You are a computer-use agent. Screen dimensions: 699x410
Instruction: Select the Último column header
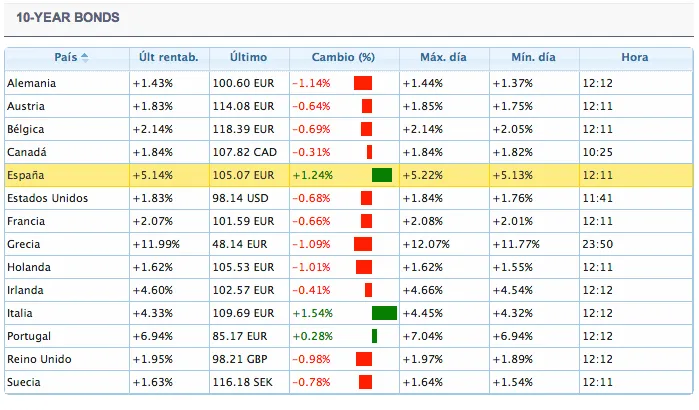(x=248, y=58)
